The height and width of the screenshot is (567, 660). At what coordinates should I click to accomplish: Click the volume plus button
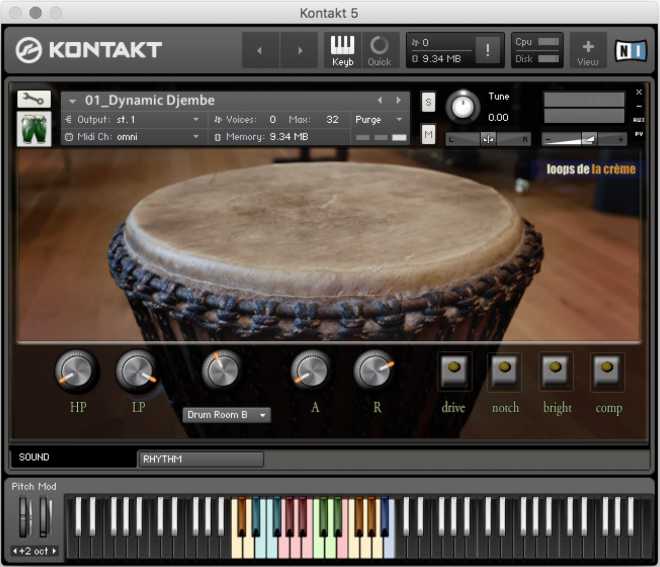620,139
